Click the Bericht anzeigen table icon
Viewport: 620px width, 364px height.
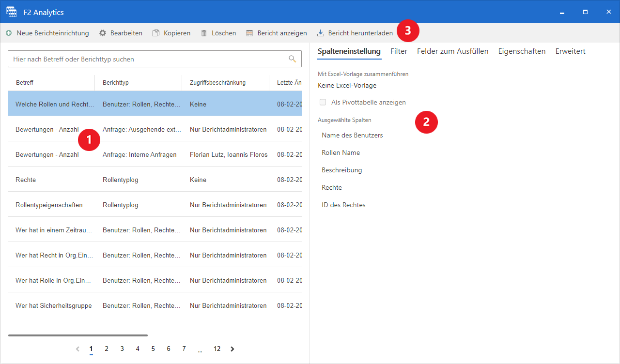[x=249, y=33]
